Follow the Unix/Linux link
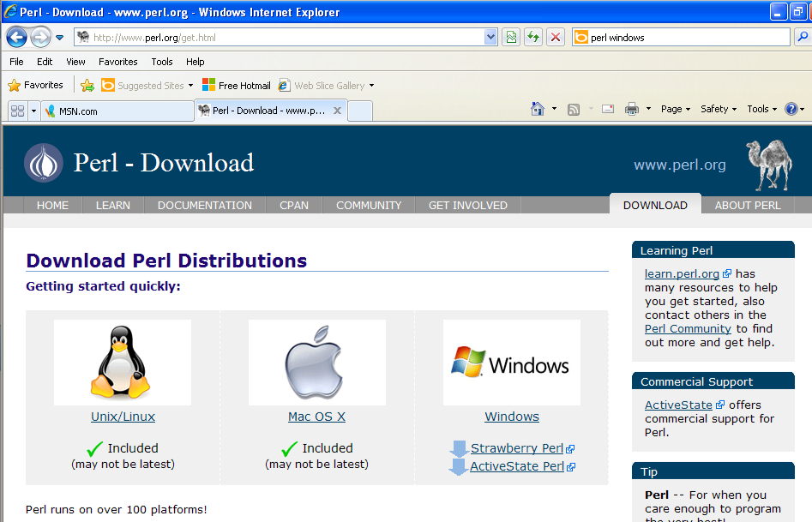The width and height of the screenshot is (812, 522). (x=123, y=417)
